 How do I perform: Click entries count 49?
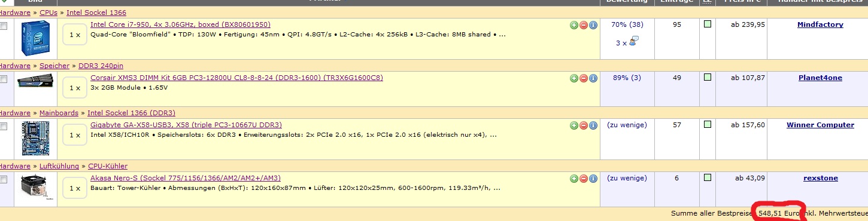(677, 78)
